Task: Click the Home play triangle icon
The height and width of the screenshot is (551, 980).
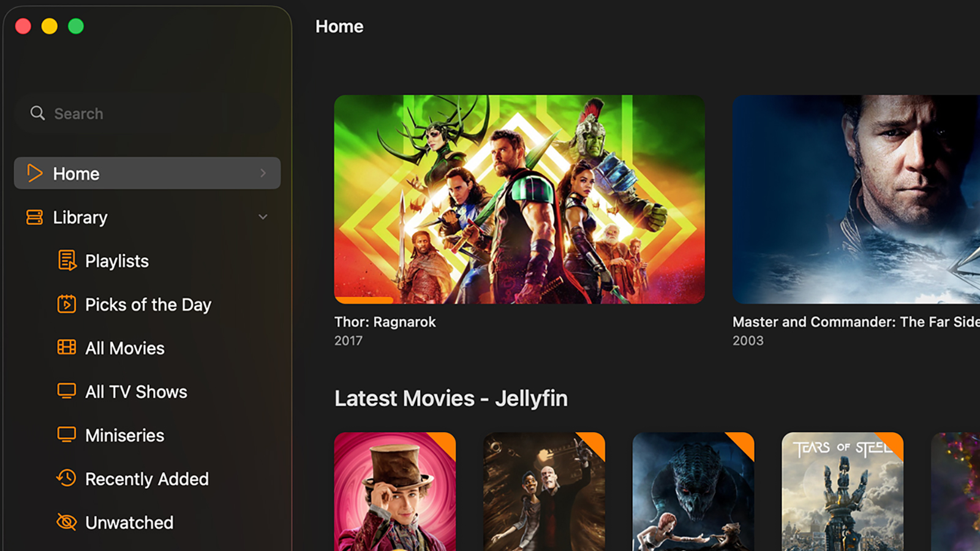Action: (x=35, y=173)
